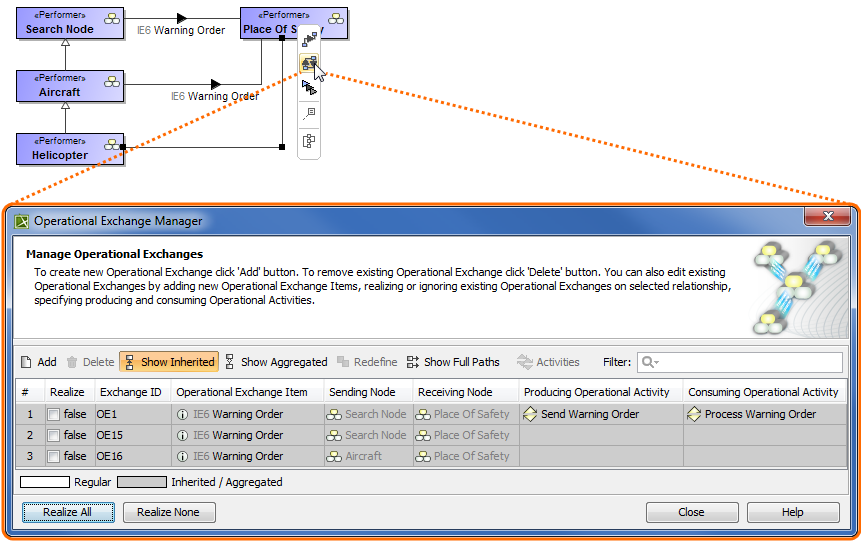This screenshot has height=541, width=861.
Task: Click the Activities toolbar button
Action: click(x=548, y=362)
